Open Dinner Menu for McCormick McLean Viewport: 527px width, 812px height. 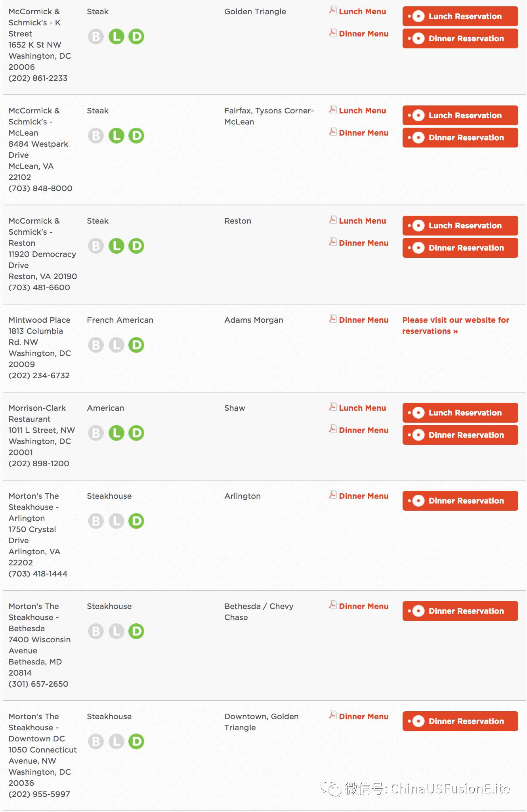click(x=363, y=133)
